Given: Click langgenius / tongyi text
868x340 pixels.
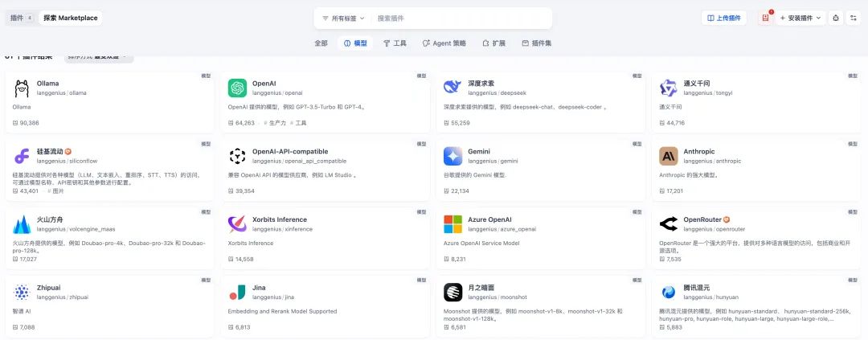Looking at the screenshot, I should [709, 93].
